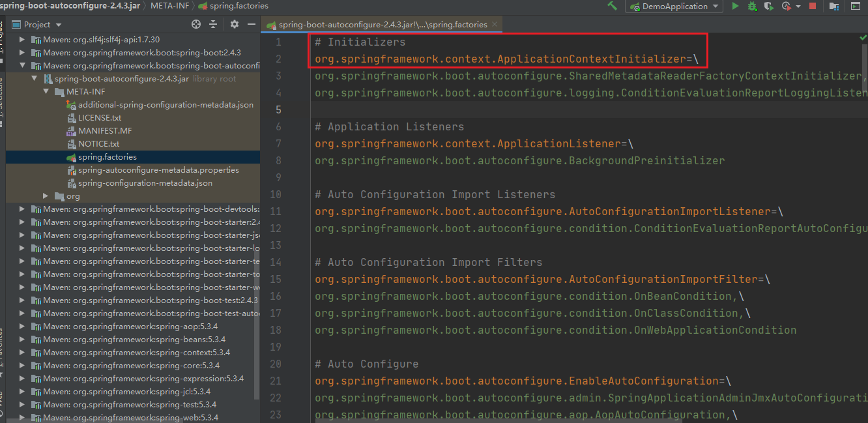Click the BackgroundPreinitializer code line
Viewport: 868px width, 423px height.
519,160
